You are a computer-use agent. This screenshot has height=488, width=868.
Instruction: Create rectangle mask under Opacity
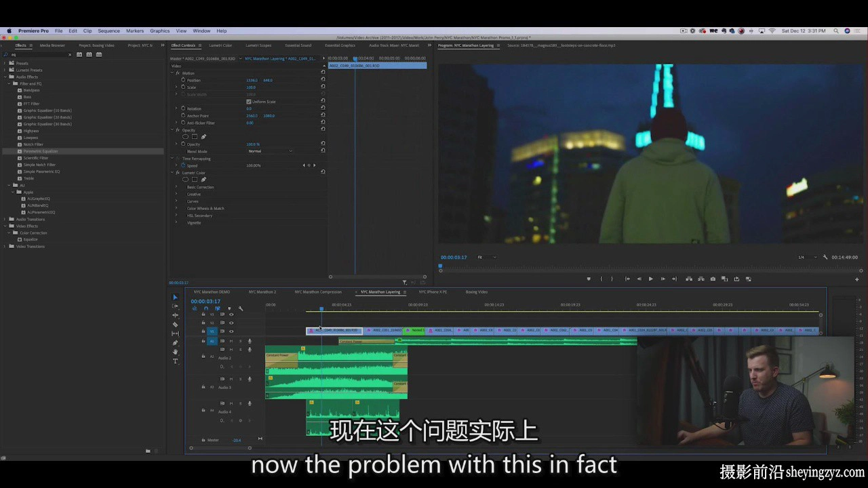195,137
